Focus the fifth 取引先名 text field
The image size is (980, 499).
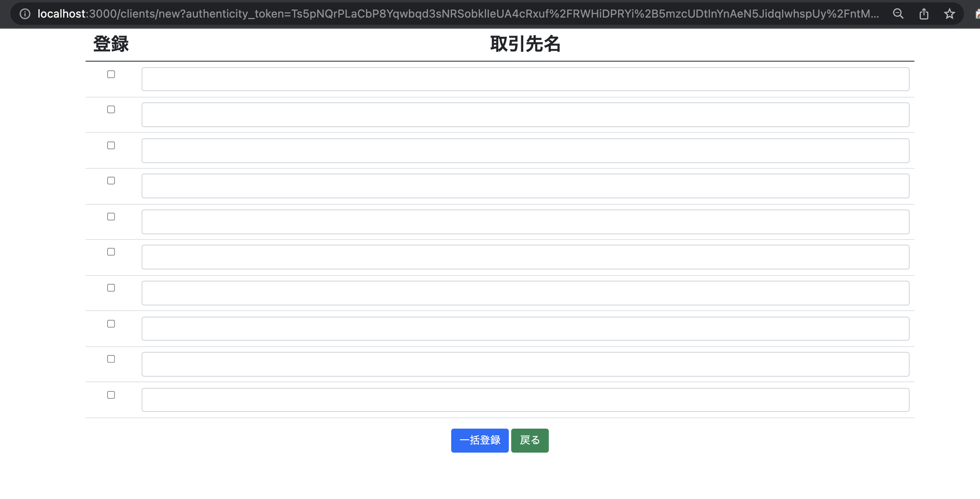525,222
